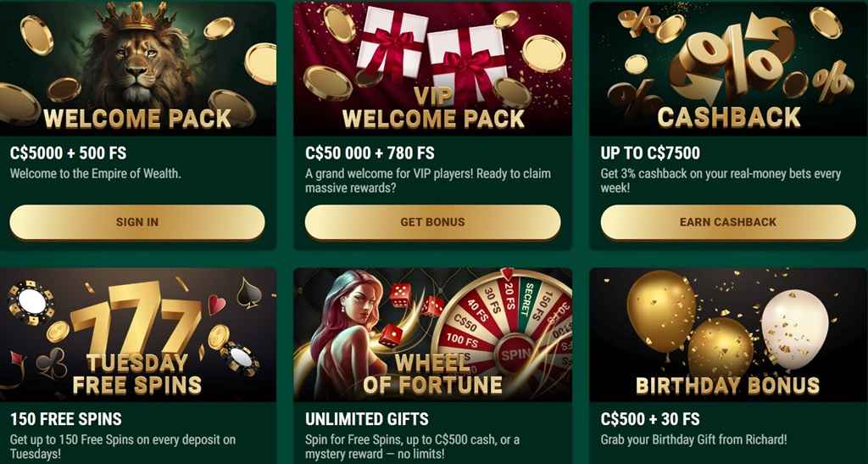Click the GET BONUS button
This screenshot has width=868, height=464.
coord(432,222)
